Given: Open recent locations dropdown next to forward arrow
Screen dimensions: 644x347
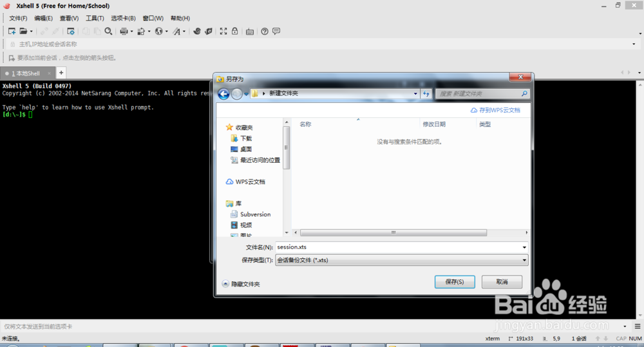Looking at the screenshot, I should [246, 94].
